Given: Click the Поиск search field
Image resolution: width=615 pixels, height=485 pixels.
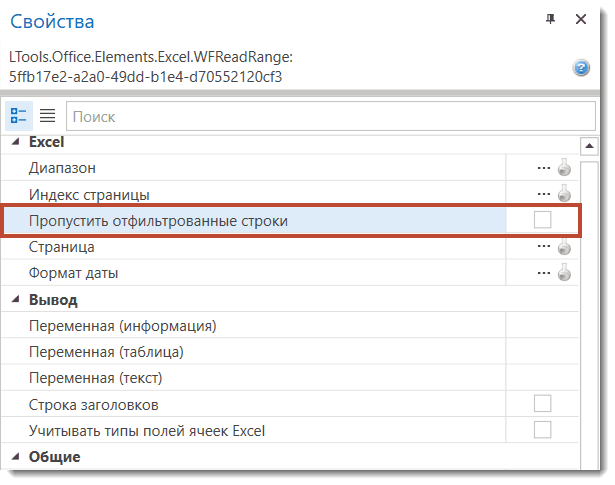Looking at the screenshot, I should point(320,116).
